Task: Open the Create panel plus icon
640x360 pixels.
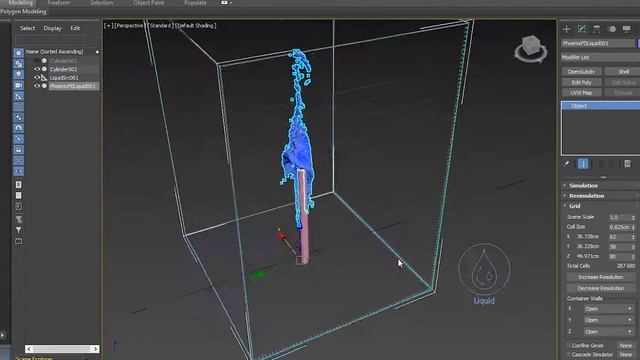Action: tap(567, 29)
